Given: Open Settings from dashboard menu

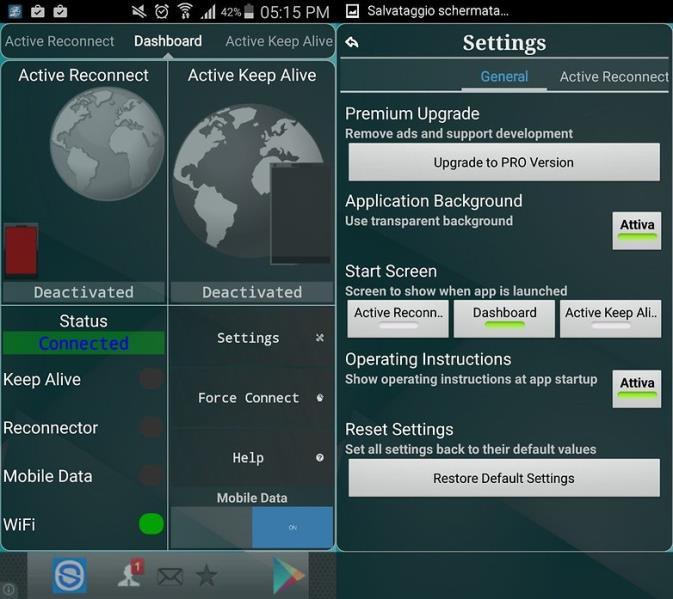Looking at the screenshot, I should tap(252, 338).
